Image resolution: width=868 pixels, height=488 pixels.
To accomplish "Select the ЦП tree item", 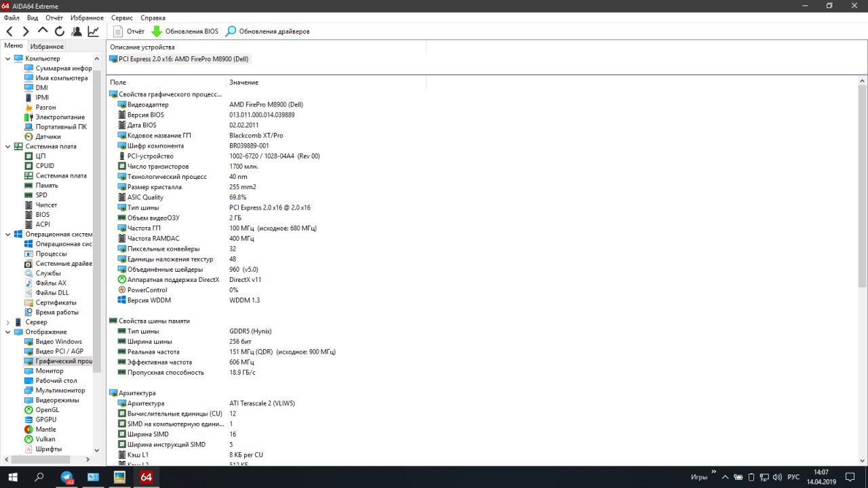I will [x=35, y=157].
